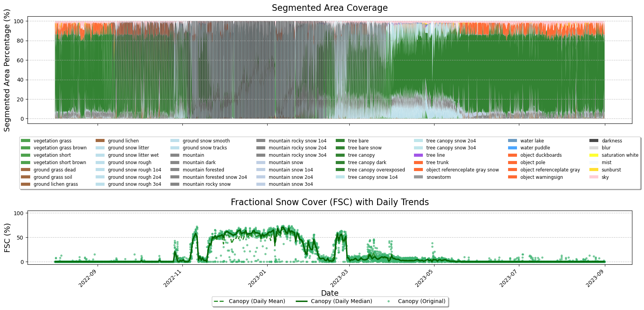Click the yellow 'saturation white' legend swatch

pos(594,155)
